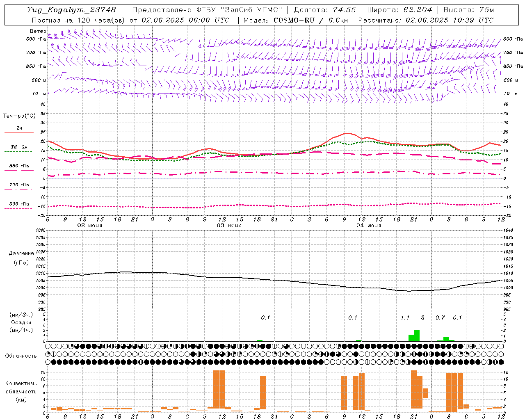Screen dimensions: 525x420
Task: Click the (мм/3ч.) units label
Action: (21, 315)
